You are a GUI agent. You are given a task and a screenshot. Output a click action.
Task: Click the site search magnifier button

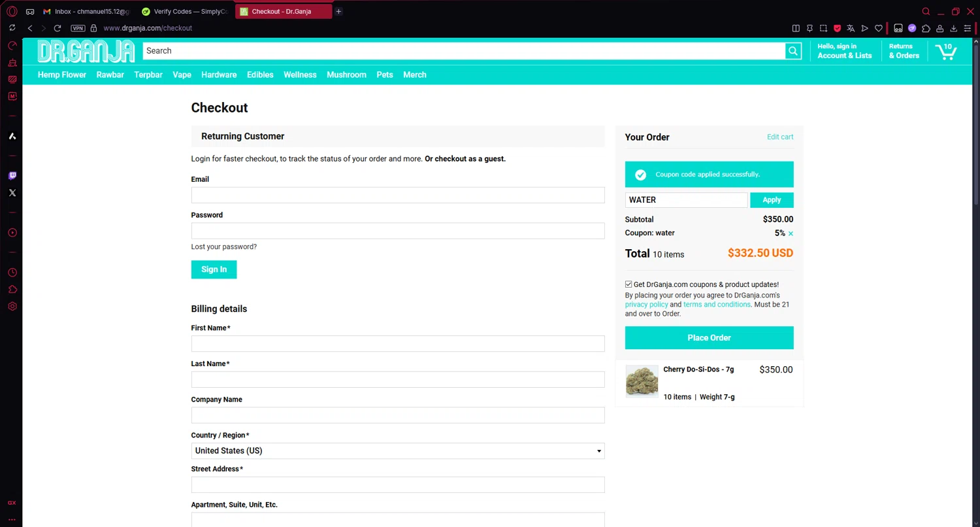(x=793, y=51)
